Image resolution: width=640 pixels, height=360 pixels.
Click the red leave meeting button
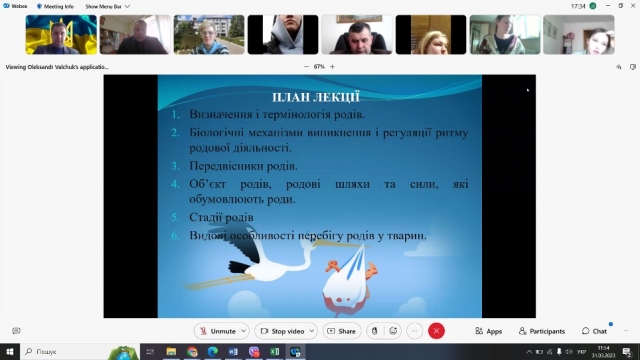pos(436,331)
